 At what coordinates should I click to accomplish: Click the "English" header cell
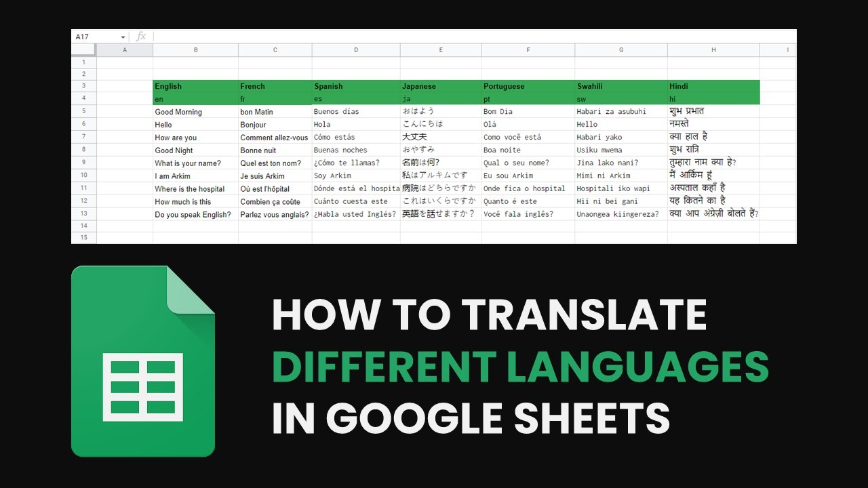195,86
